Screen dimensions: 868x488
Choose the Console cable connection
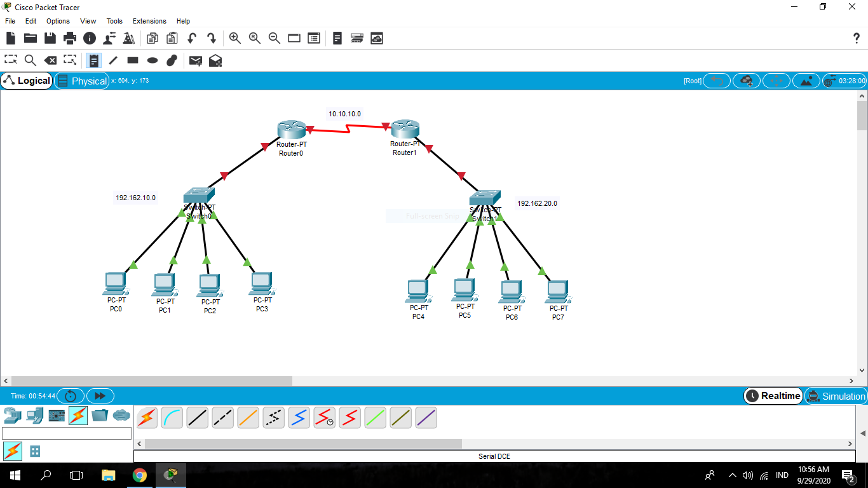[x=172, y=417]
